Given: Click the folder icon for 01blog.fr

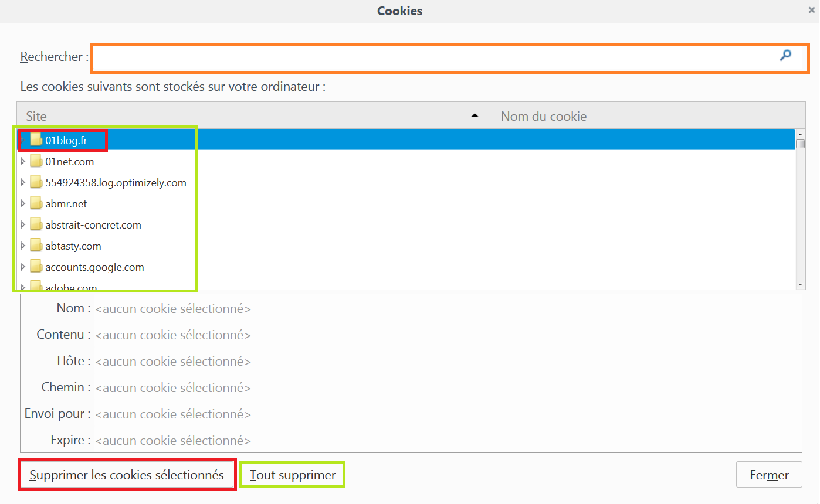Looking at the screenshot, I should (x=36, y=140).
